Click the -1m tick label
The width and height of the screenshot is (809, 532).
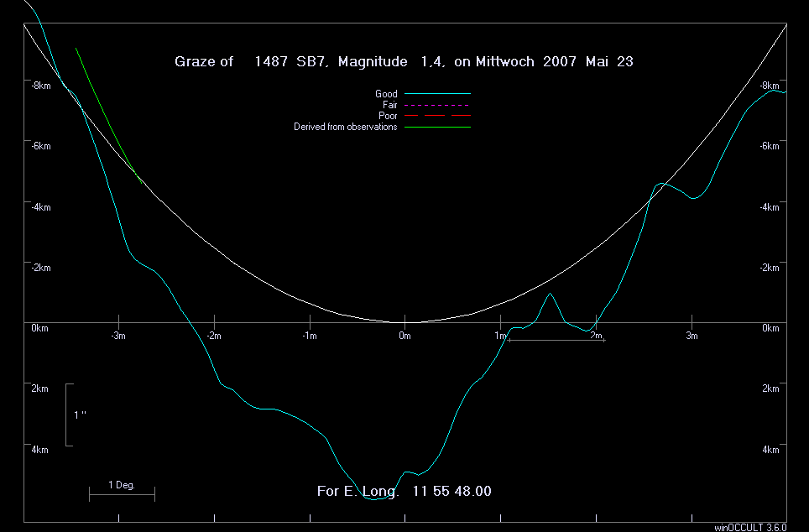pos(310,336)
